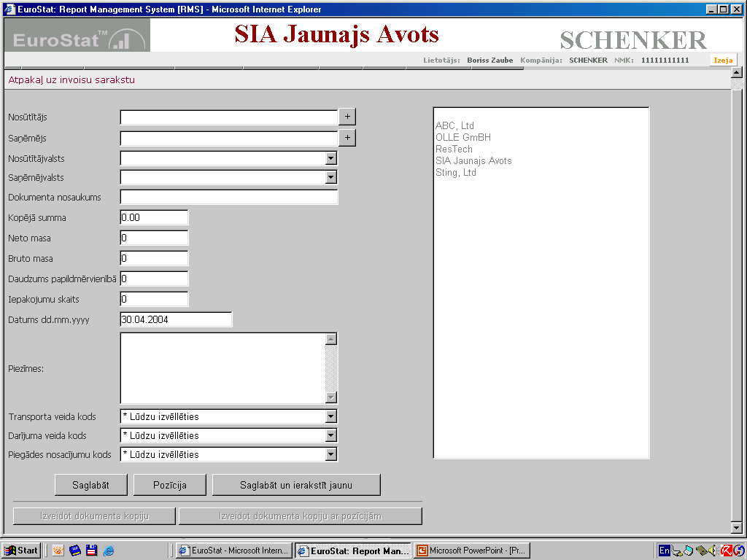Select OLLE GmBH in the company list
The height and width of the screenshot is (560, 747).
[463, 137]
